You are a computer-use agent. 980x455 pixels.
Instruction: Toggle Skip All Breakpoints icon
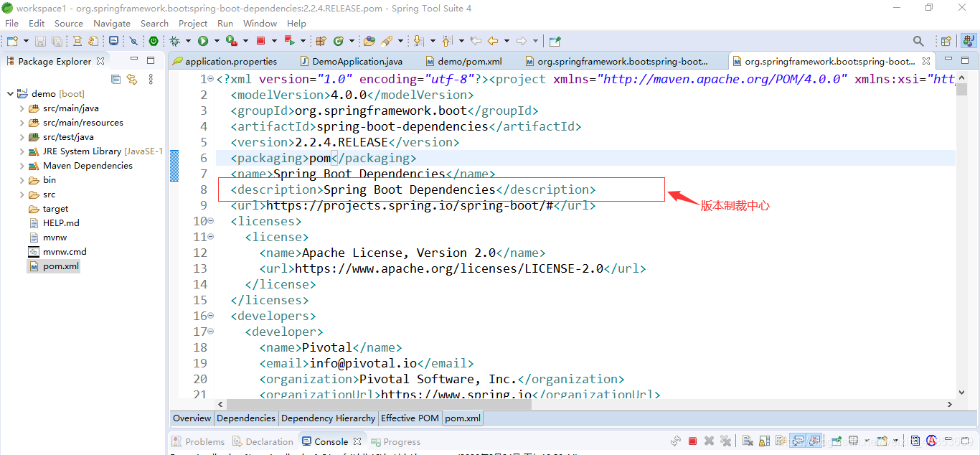click(x=133, y=41)
